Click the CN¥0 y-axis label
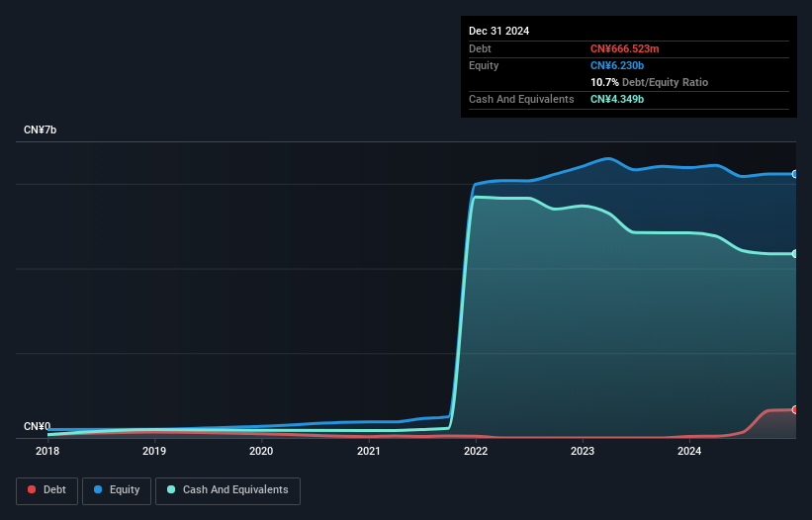Screen dimensions: 812x520 [x=38, y=426]
